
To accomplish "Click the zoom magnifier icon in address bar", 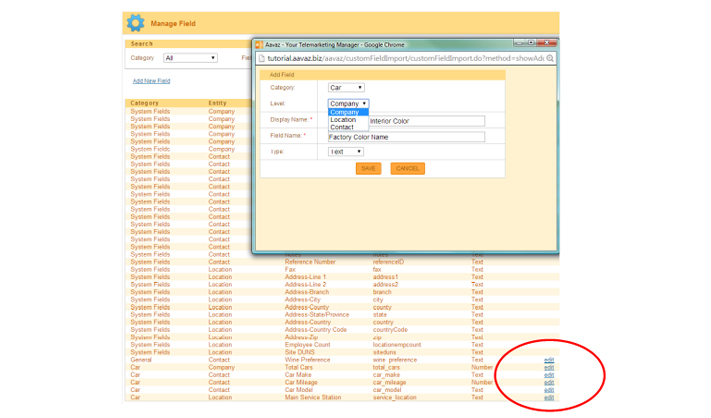I will [x=550, y=58].
